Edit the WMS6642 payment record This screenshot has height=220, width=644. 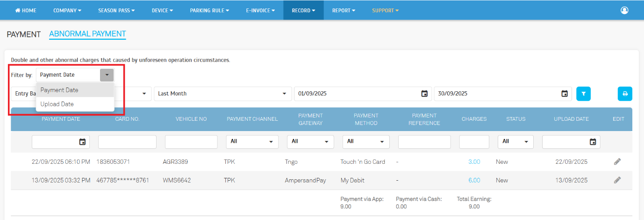[617, 180]
